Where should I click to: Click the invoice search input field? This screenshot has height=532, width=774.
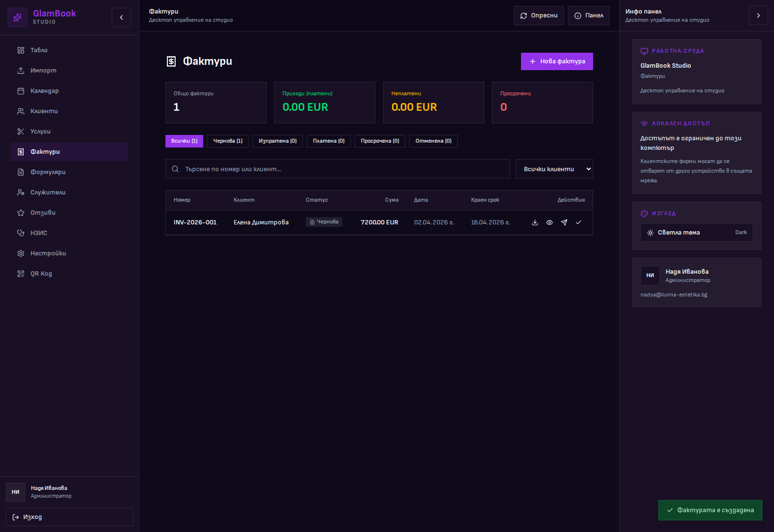coord(339,169)
